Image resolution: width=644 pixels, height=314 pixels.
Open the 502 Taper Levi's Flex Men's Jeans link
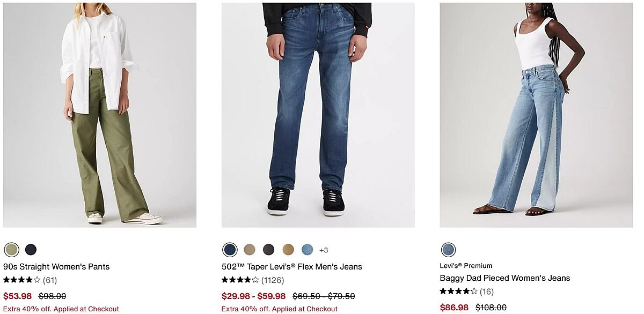pos(292,266)
